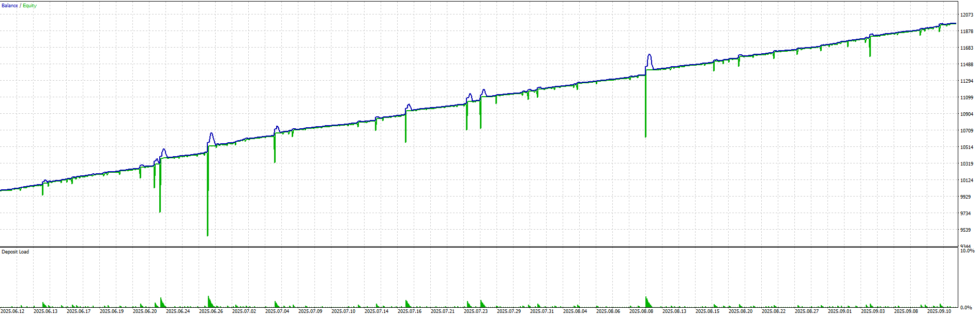The image size is (980, 315).
Task: Click the 2025.07.16 date label
Action: (410, 311)
